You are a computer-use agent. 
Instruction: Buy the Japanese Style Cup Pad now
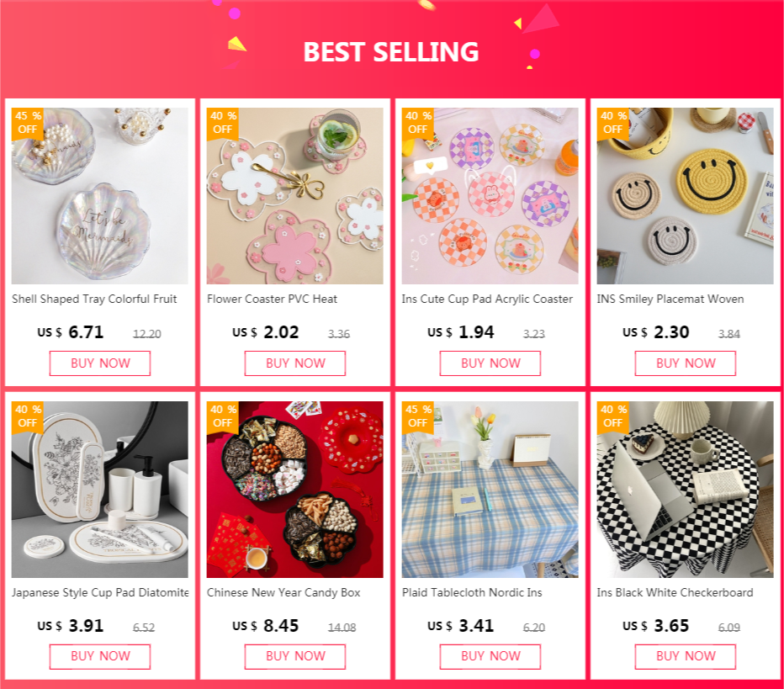click(100, 656)
